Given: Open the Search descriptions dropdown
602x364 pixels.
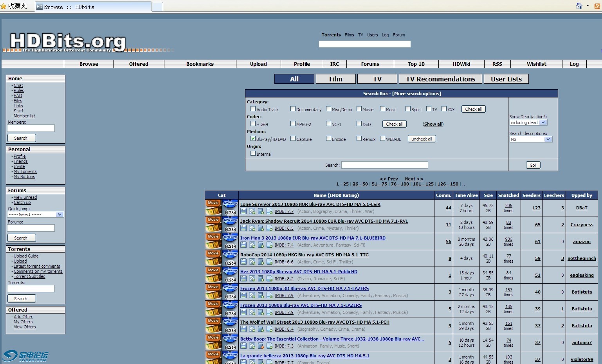Looking at the screenshot, I should coord(530,139).
